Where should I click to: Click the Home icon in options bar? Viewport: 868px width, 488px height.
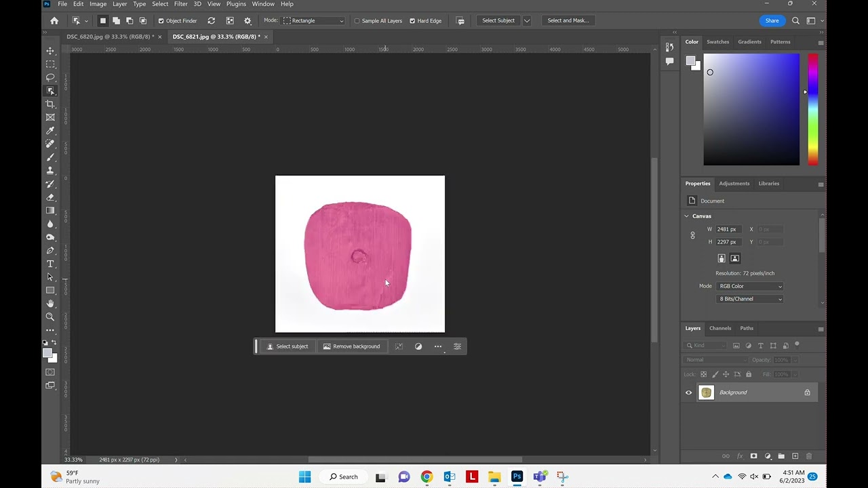[x=54, y=20]
